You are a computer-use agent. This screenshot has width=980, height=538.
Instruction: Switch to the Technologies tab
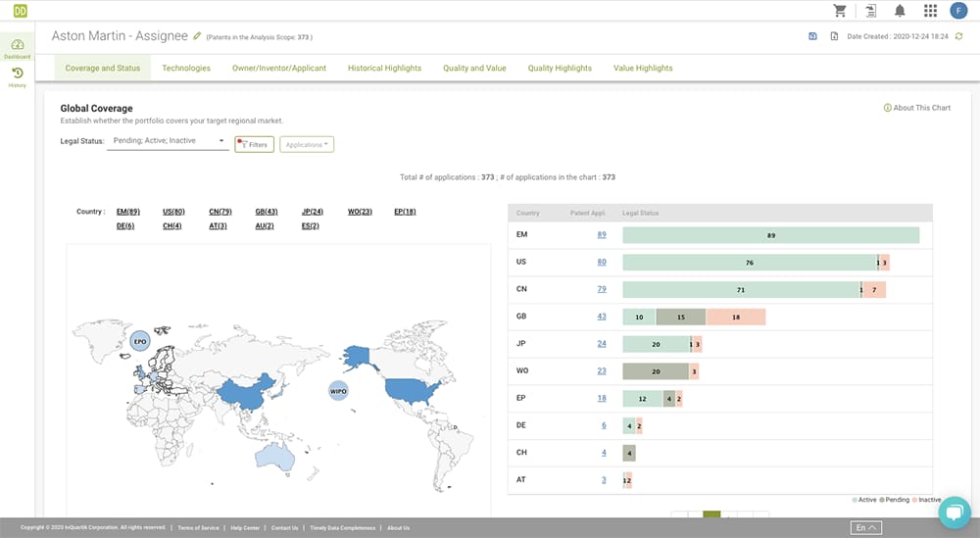tap(186, 68)
